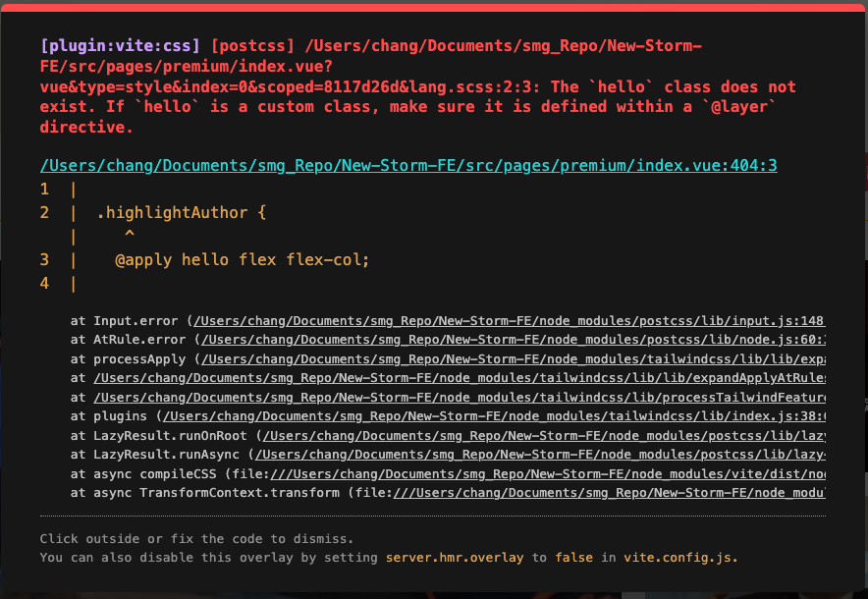Open the LazyResult.runAsync file link

pyautogui.click(x=538, y=454)
